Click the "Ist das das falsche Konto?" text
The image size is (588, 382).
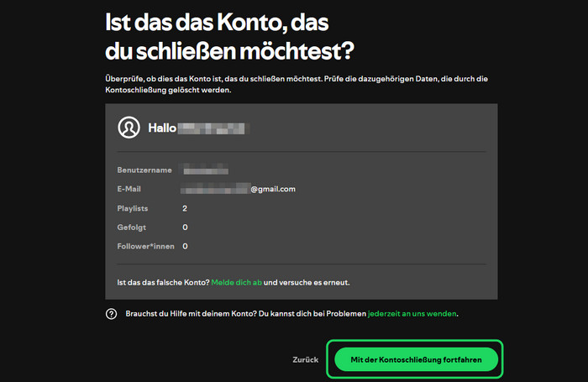[162, 282]
